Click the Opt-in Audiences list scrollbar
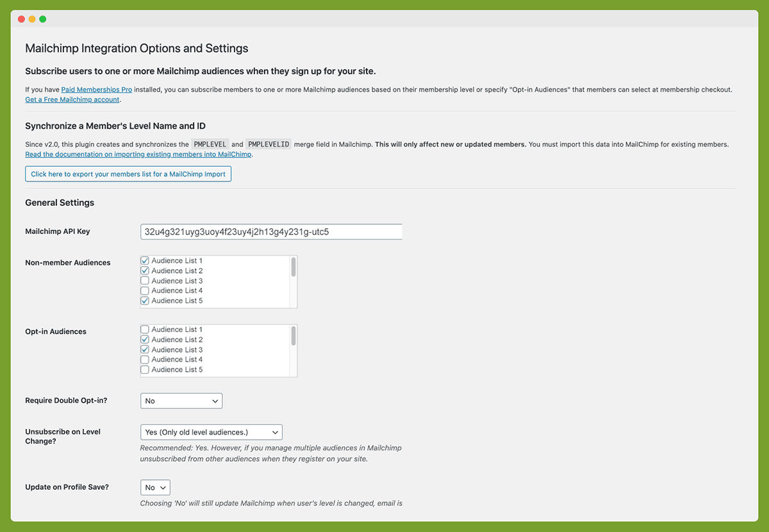769x532 pixels. (294, 336)
